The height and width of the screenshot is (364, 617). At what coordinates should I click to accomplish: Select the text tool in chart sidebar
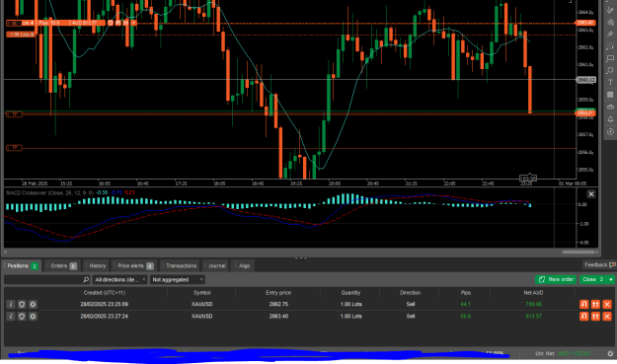coord(610,83)
